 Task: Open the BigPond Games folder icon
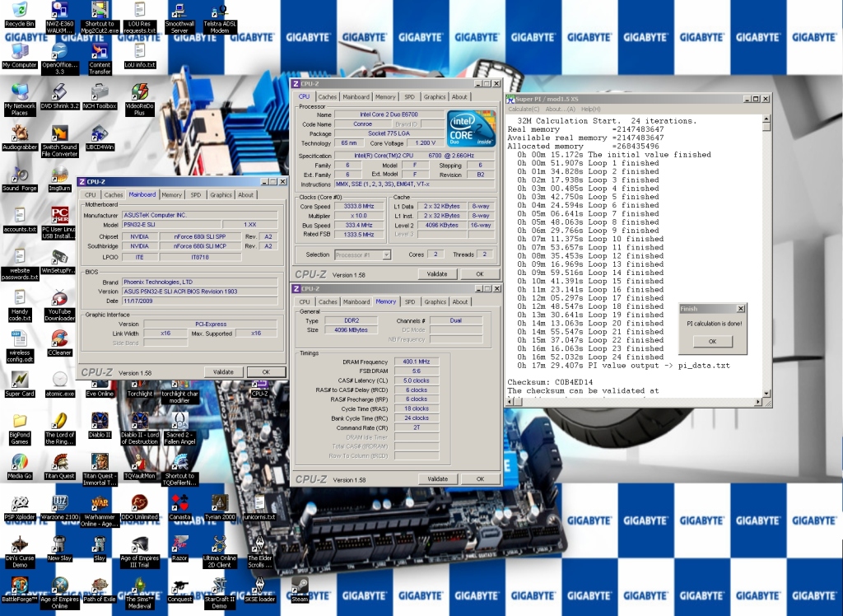click(20, 429)
